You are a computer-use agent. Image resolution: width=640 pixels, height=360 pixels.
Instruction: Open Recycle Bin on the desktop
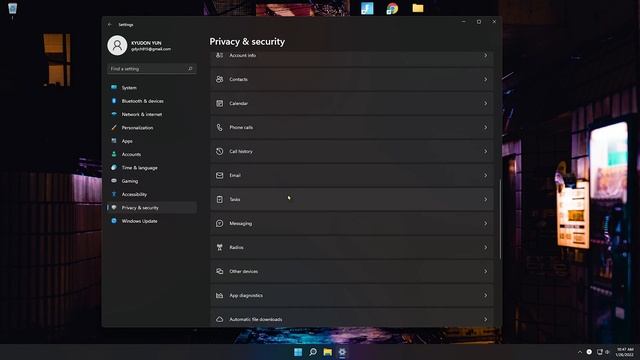pyautogui.click(x=12, y=9)
